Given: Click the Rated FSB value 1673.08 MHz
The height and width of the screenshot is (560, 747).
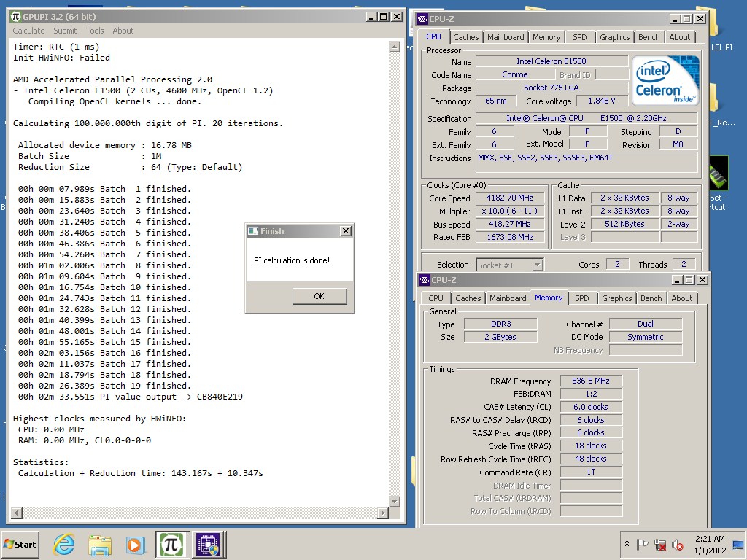Looking at the screenshot, I should click(510, 237).
